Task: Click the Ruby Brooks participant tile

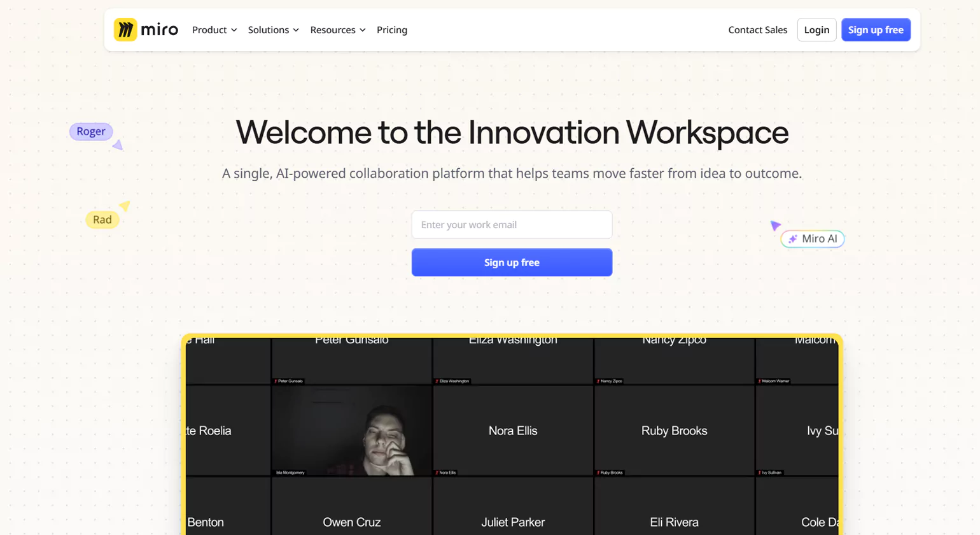Action: tap(674, 431)
